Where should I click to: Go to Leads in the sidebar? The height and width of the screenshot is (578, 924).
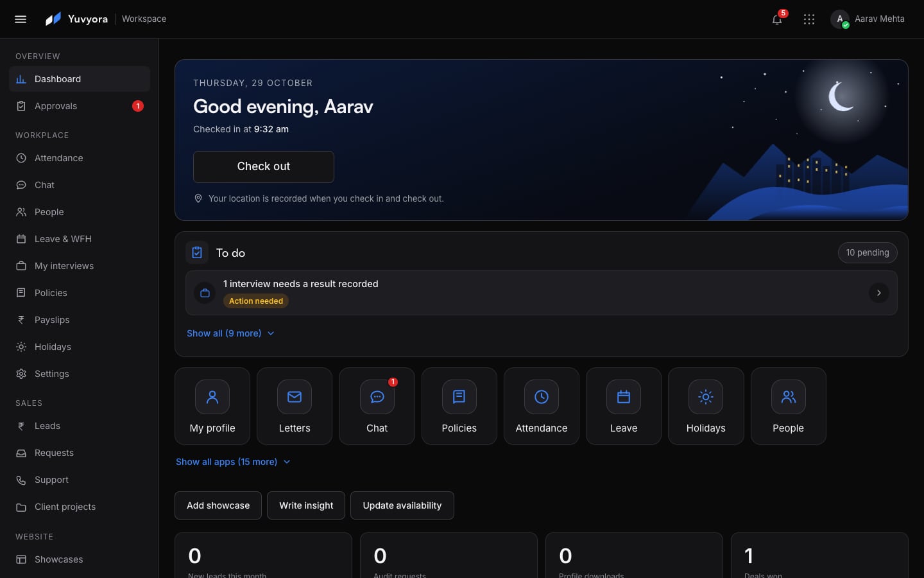(80, 426)
